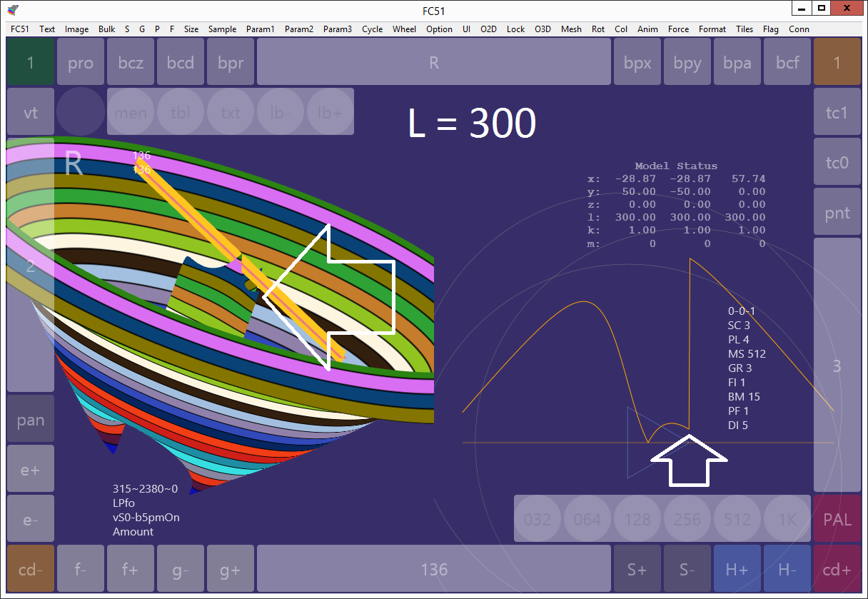Click the bpr button
The height and width of the screenshot is (599, 868).
231,62
